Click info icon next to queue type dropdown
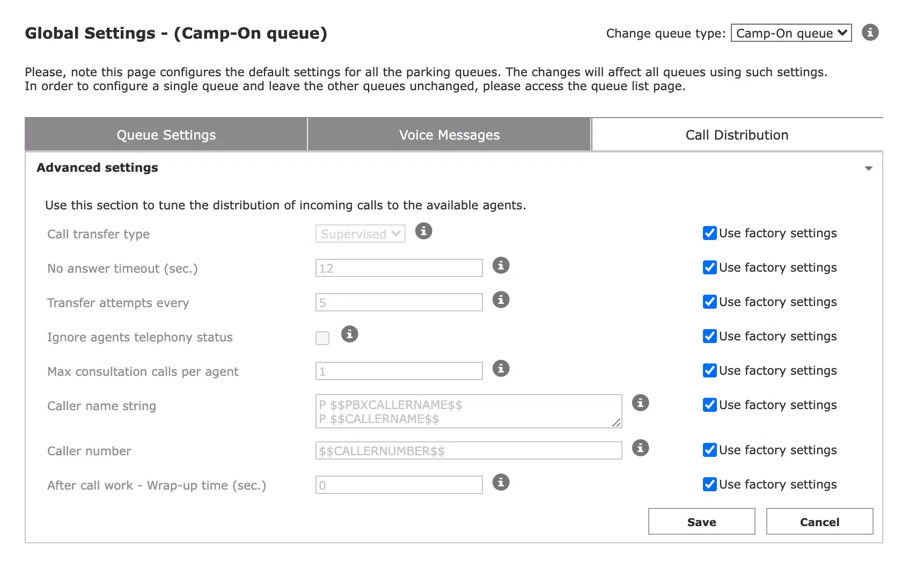This screenshot has height=568, width=924. click(870, 32)
